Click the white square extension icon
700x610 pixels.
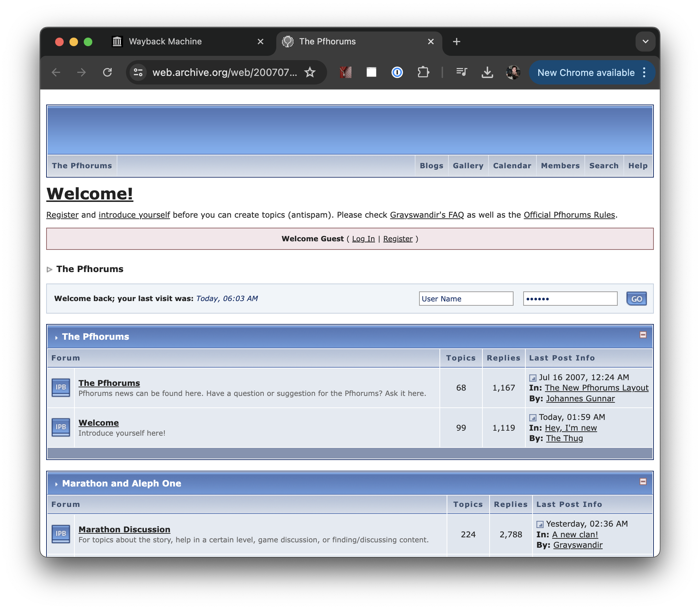point(371,72)
